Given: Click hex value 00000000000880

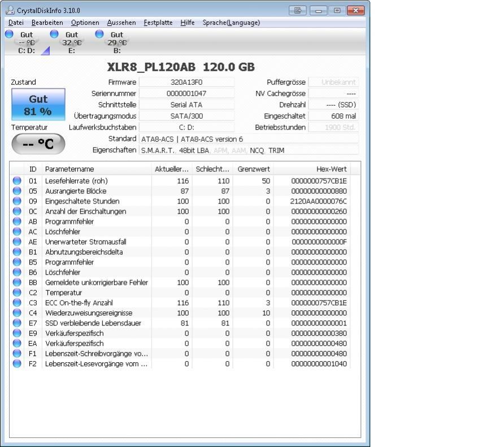Looking at the screenshot, I should tap(319, 191).
